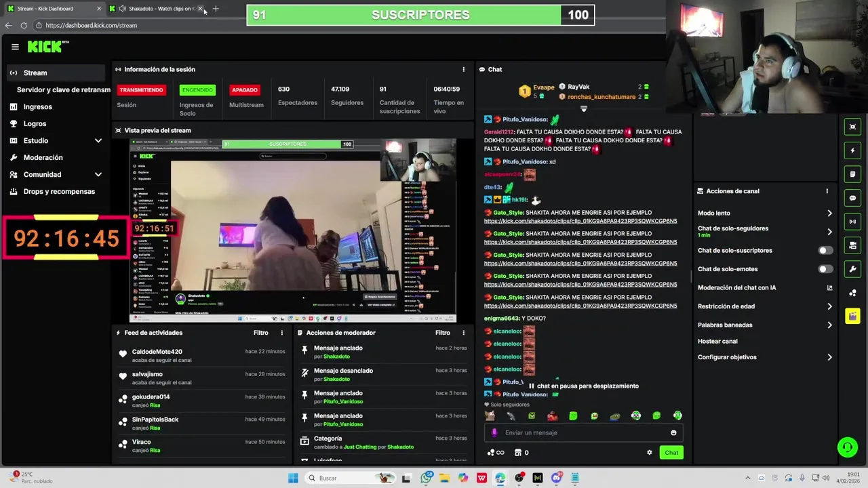The image size is (868, 488).
Task: Click the message input field in chat
Action: pyautogui.click(x=583, y=432)
